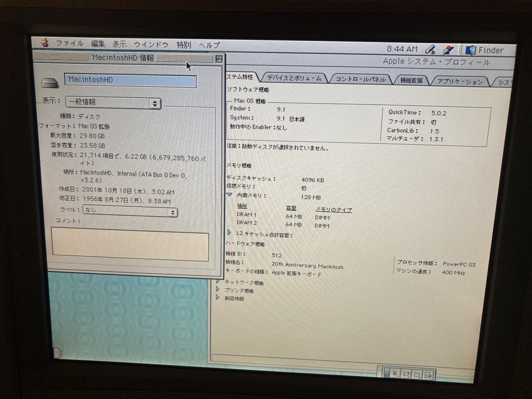Viewport: 532px width, 399px height.
Task: Click the 20th Anniversary Macintosh model name
Action: click(308, 265)
